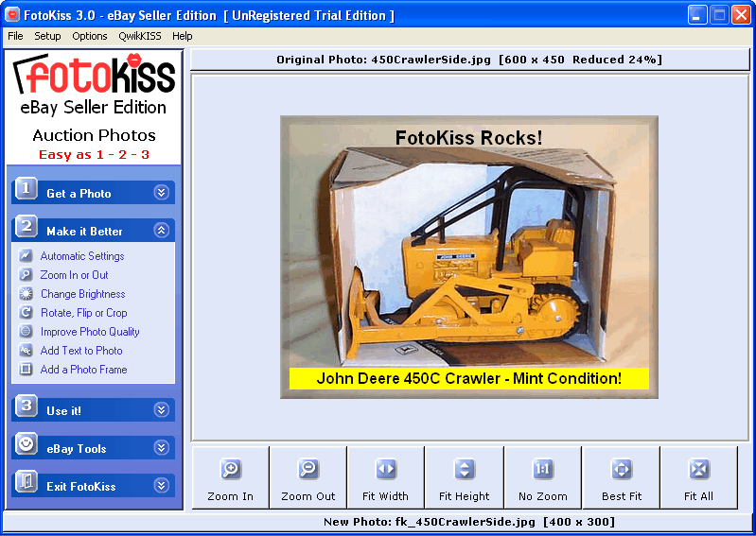Collapse the Make it Better section chevron

coord(162,231)
